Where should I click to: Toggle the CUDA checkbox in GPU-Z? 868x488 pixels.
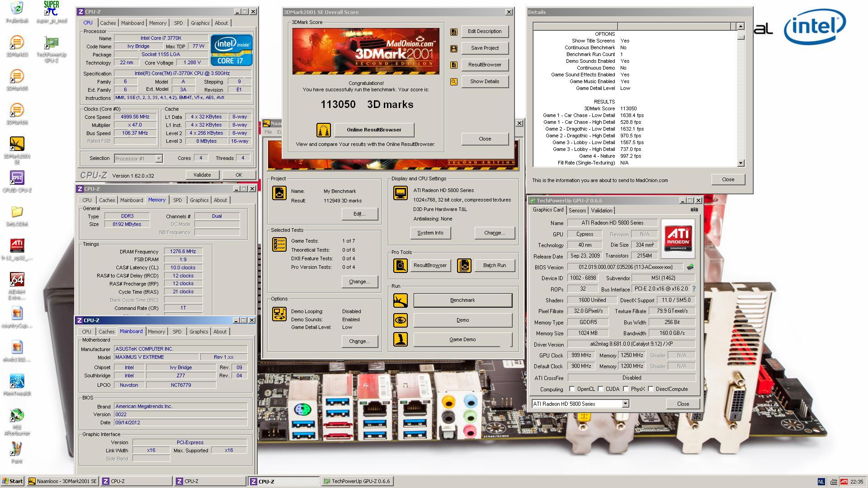tap(600, 389)
